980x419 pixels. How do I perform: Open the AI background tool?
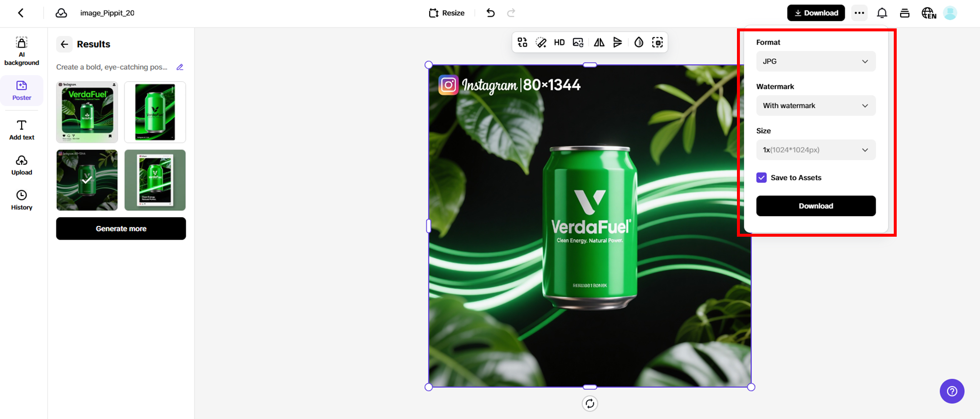[22, 51]
